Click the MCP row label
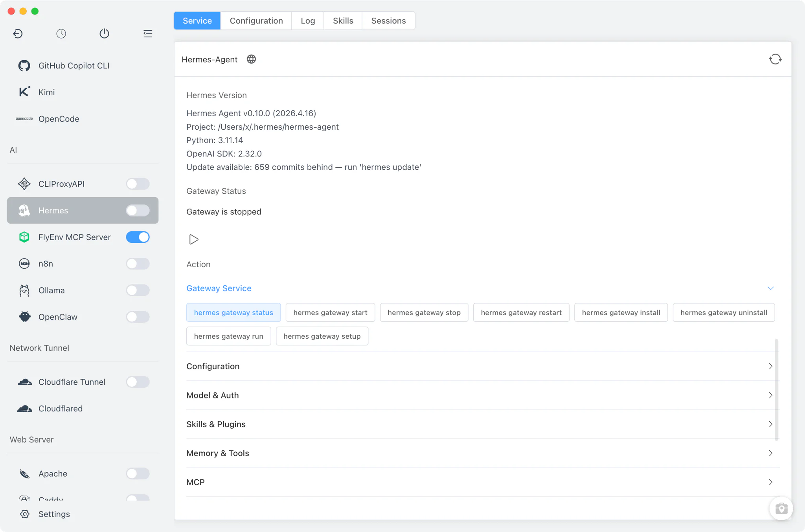This screenshot has width=805, height=532. pyautogui.click(x=195, y=482)
